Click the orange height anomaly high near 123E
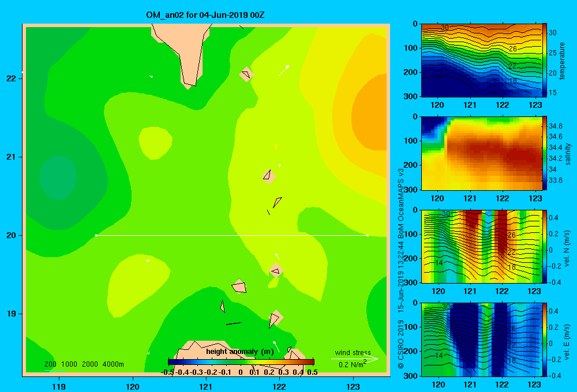The width and height of the screenshot is (577, 392). tap(370, 112)
